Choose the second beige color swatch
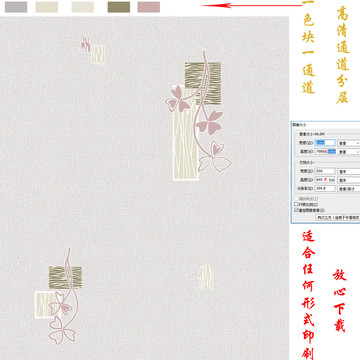The height and width of the screenshot is (360, 360). [47, 7]
